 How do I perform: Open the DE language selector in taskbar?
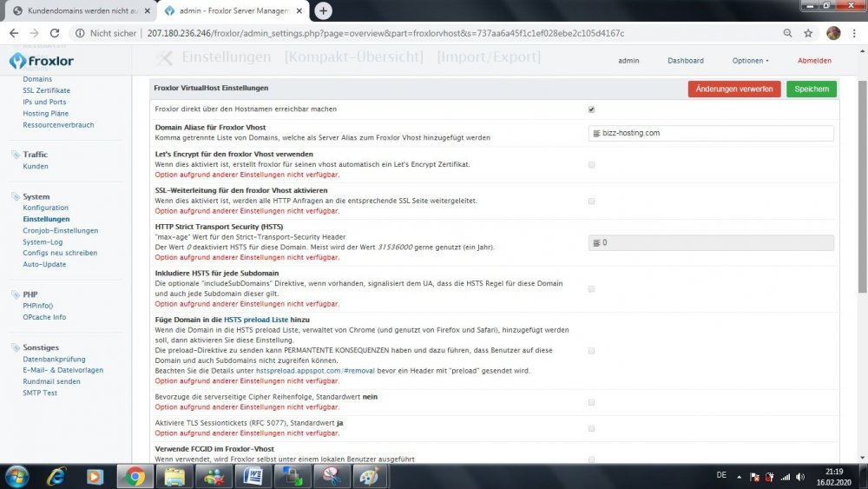(x=721, y=476)
